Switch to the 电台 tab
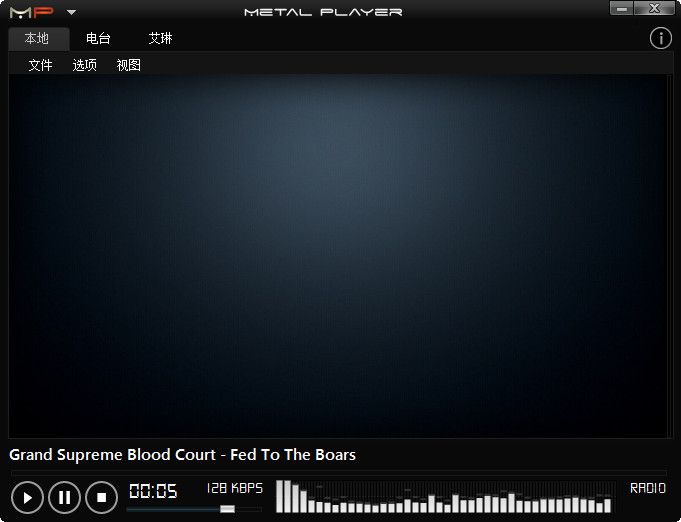This screenshot has width=681, height=522. [x=98, y=39]
